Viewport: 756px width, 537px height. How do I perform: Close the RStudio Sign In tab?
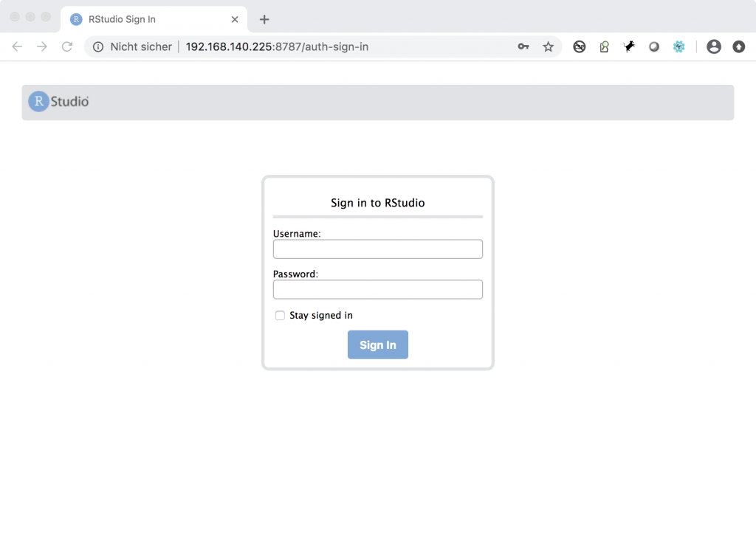[x=235, y=19]
